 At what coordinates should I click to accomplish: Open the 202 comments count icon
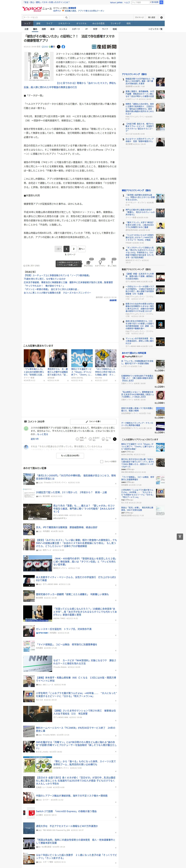click(x=45, y=47)
